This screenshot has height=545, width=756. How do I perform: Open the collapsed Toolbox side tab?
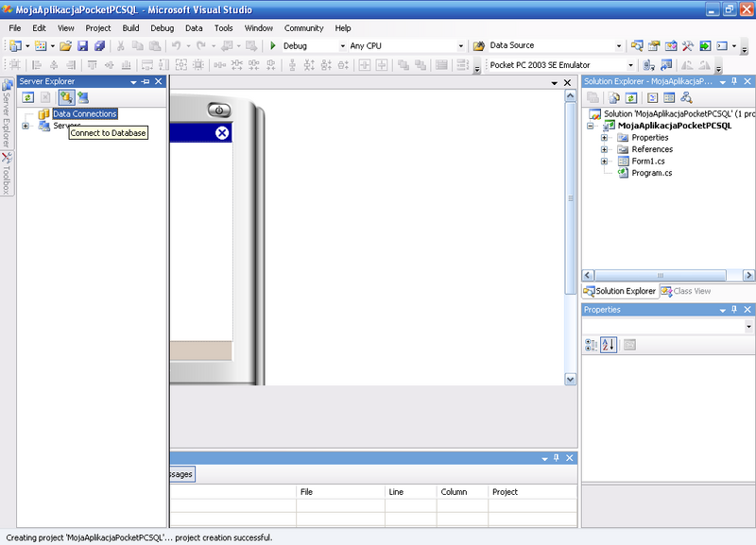pos(7,174)
